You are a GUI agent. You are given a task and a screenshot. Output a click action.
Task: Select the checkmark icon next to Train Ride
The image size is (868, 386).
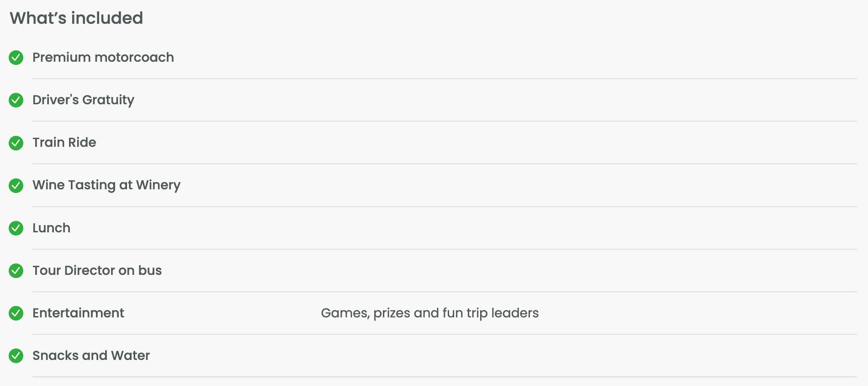16,143
